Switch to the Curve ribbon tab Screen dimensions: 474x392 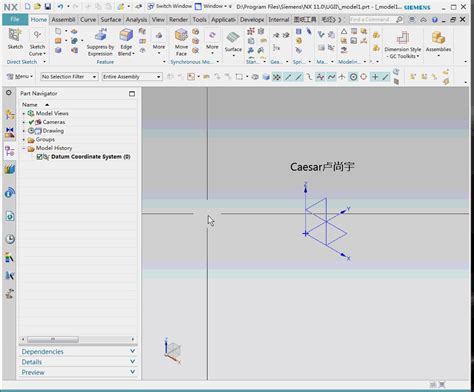[88, 20]
